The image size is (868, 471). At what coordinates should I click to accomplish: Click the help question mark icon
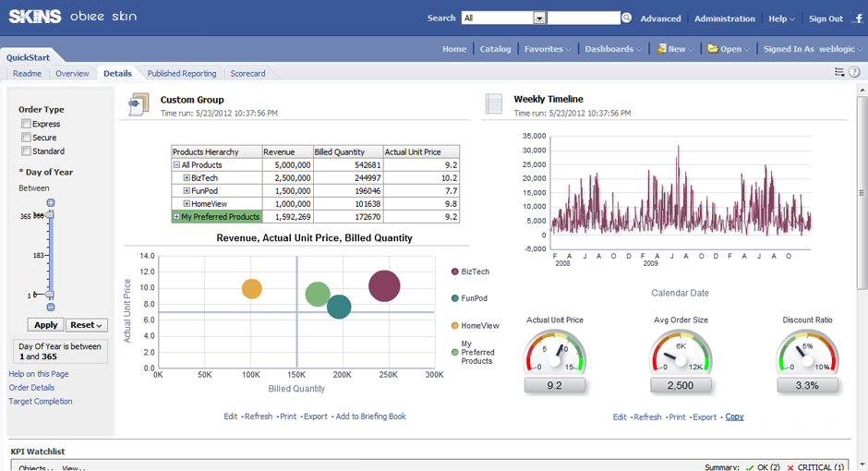(854, 72)
